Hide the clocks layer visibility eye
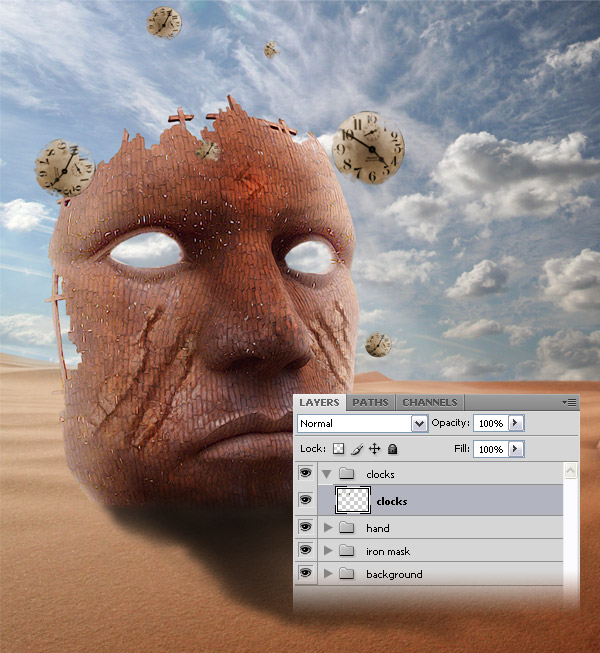Screen dimensions: 600x653 point(305,499)
